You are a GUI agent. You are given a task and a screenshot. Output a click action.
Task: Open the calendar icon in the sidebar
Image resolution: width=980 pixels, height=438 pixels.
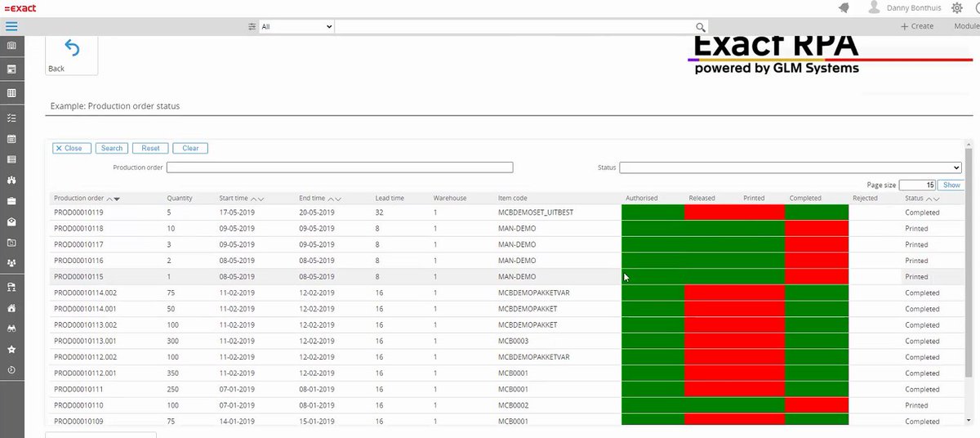(11, 139)
